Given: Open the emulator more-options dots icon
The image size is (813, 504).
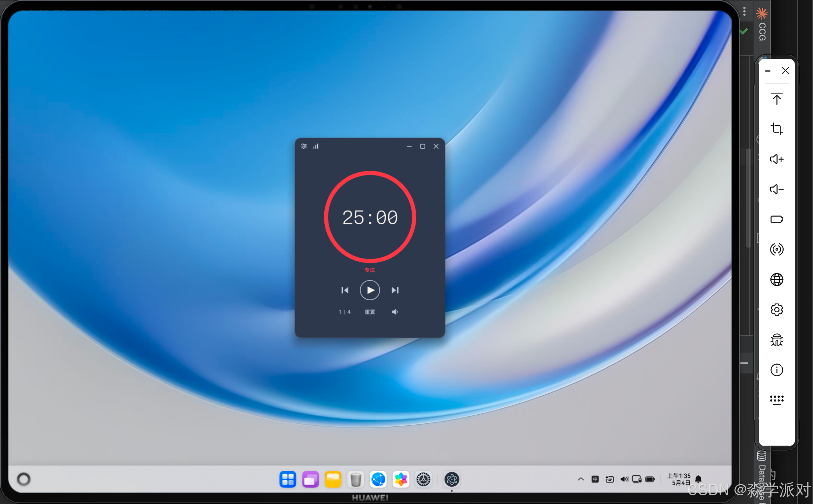Looking at the screenshot, I should (x=776, y=400).
